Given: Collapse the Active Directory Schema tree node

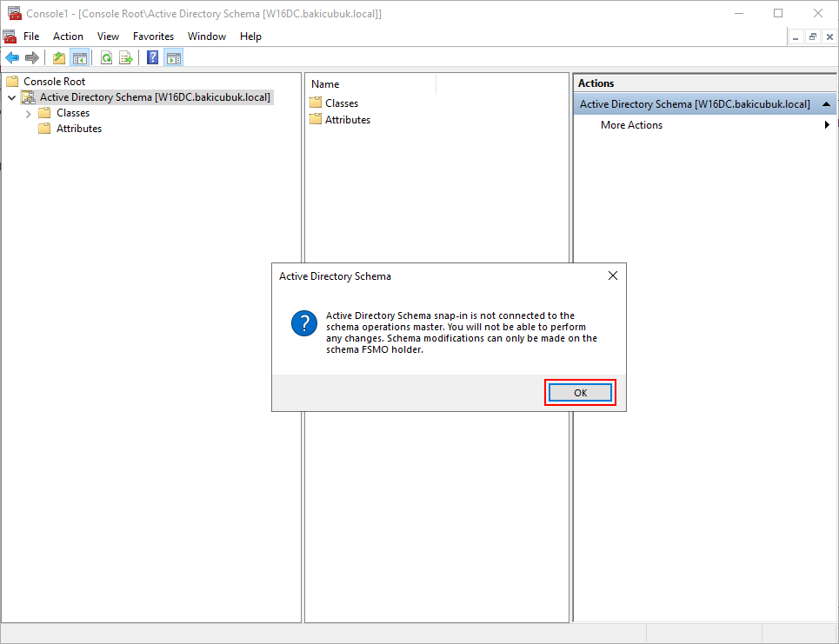Looking at the screenshot, I should [12, 98].
